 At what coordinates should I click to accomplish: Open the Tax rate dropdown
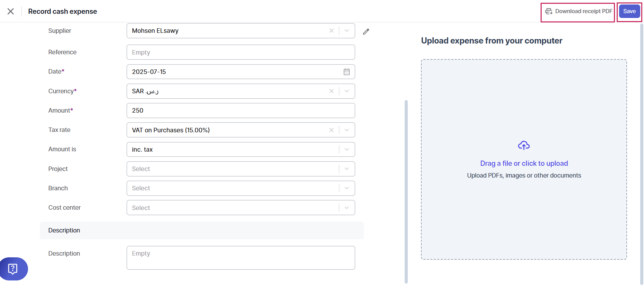coord(347,130)
